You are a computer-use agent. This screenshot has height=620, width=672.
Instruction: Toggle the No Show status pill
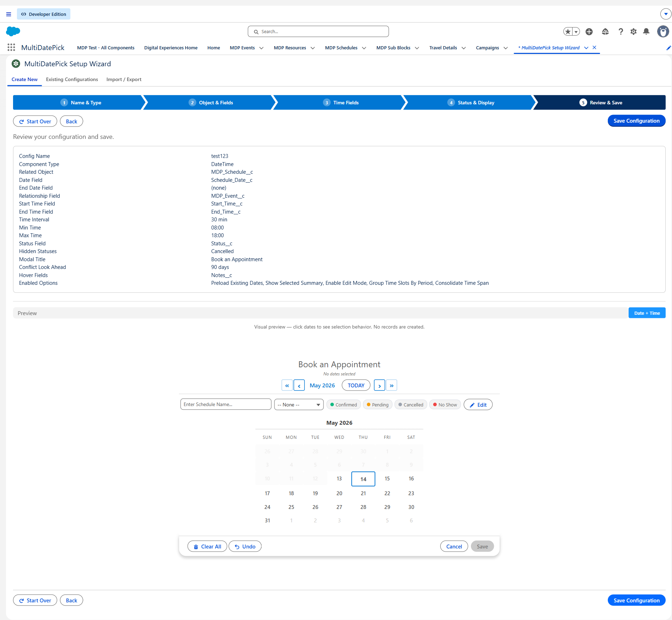click(445, 405)
